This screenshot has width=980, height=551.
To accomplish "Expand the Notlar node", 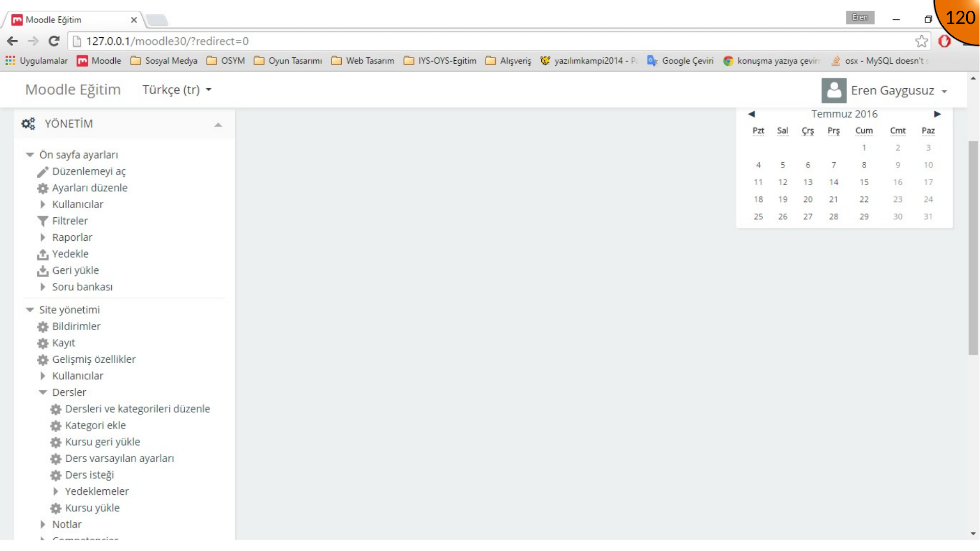I will click(43, 524).
